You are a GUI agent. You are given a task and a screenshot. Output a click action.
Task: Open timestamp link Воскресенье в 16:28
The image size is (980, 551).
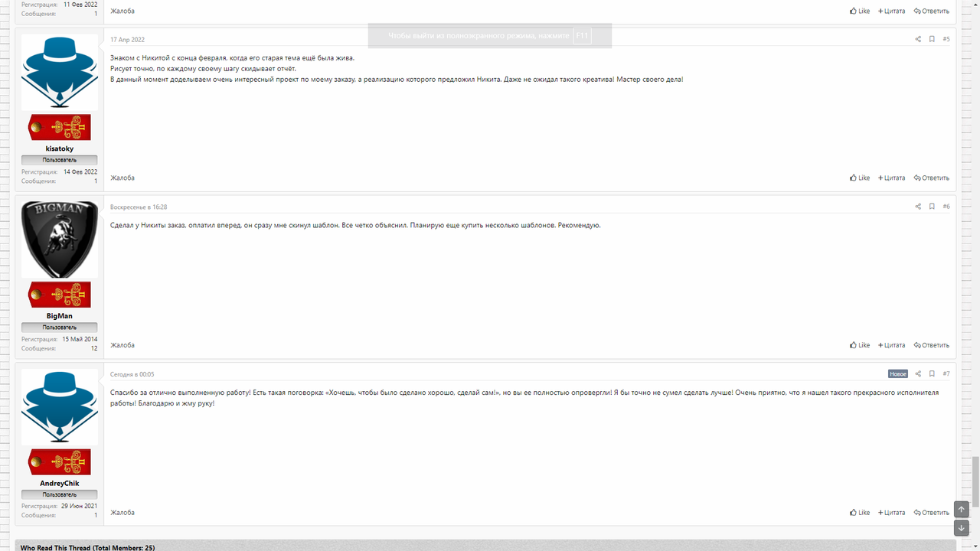tap(139, 207)
